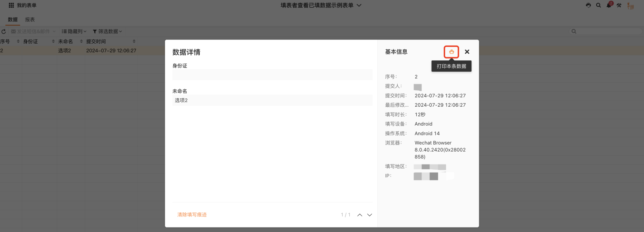
Task: Click the 最后修改... truncated label
Action: [397, 105]
